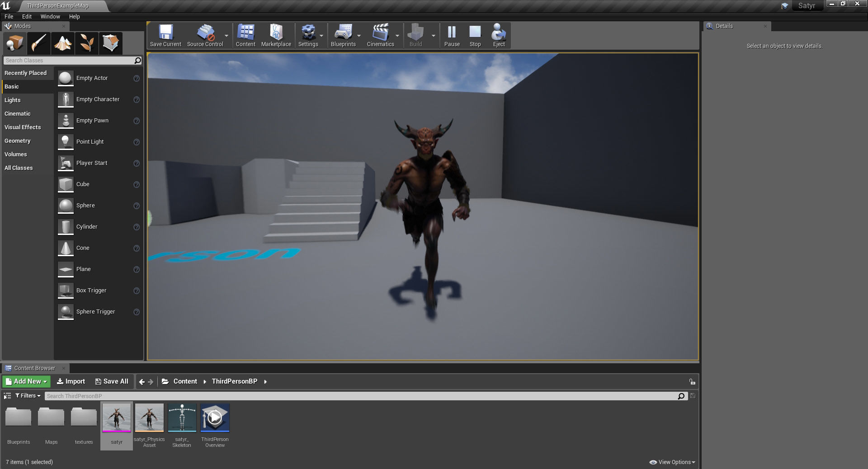868x469 pixels.
Task: Click the Search ThirdPersonBP field
Action: point(361,396)
